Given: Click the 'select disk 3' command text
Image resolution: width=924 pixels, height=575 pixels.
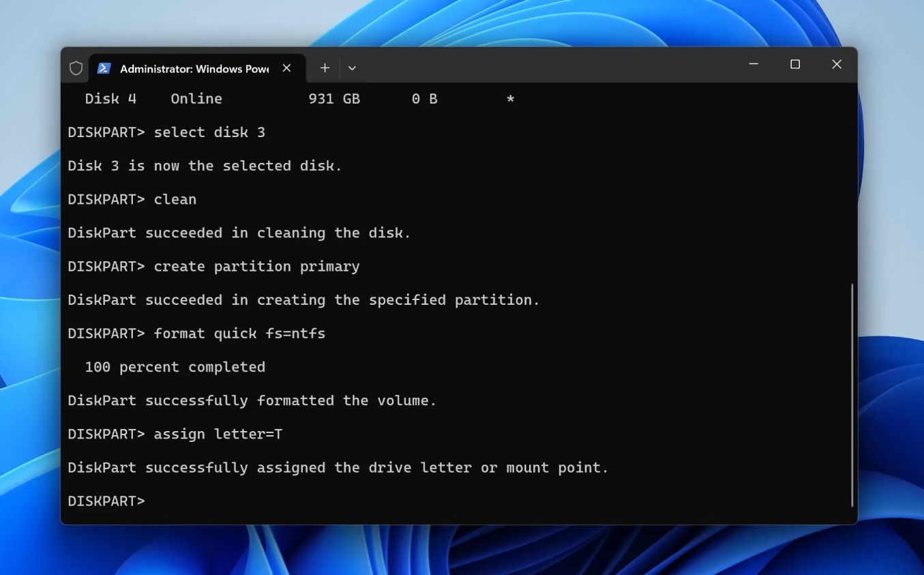Looking at the screenshot, I should (x=209, y=132).
